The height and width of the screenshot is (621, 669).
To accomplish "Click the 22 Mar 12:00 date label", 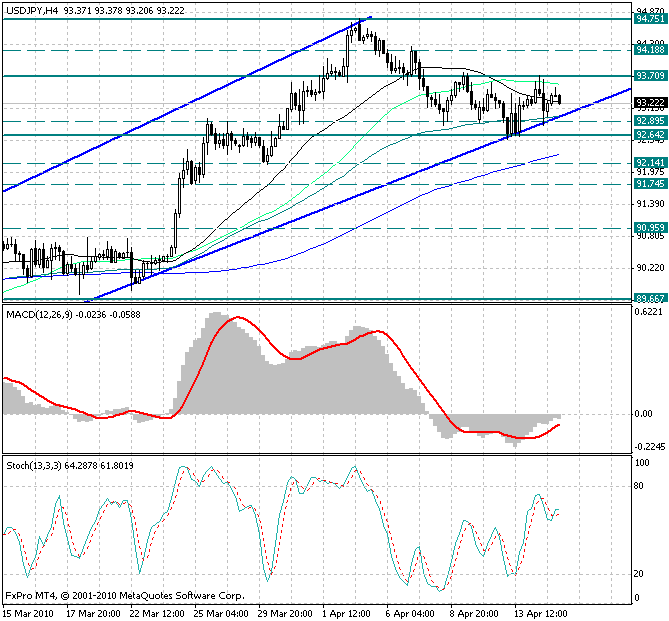I will coord(157,614).
